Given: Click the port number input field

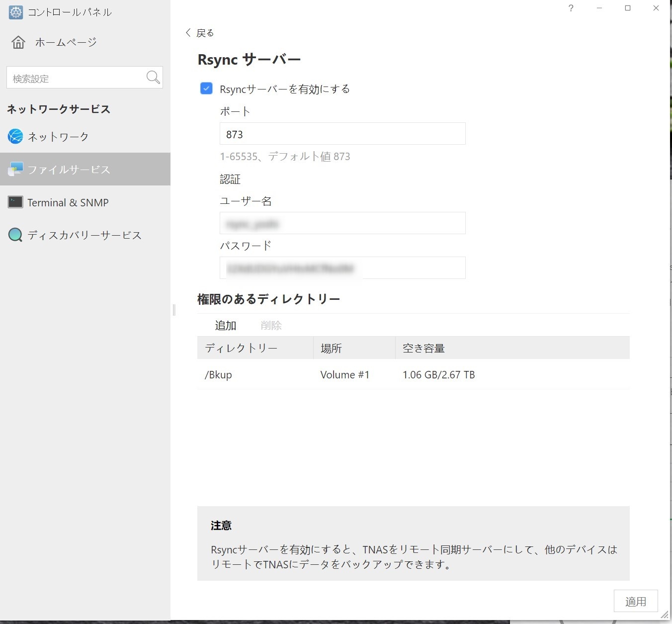Looking at the screenshot, I should click(342, 134).
